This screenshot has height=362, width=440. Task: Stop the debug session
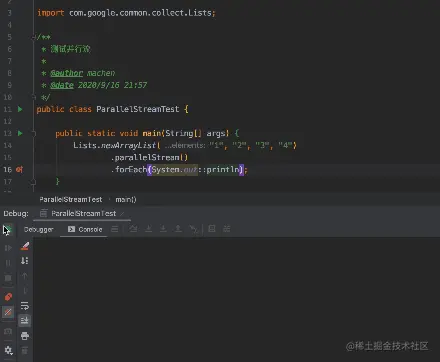point(8,278)
